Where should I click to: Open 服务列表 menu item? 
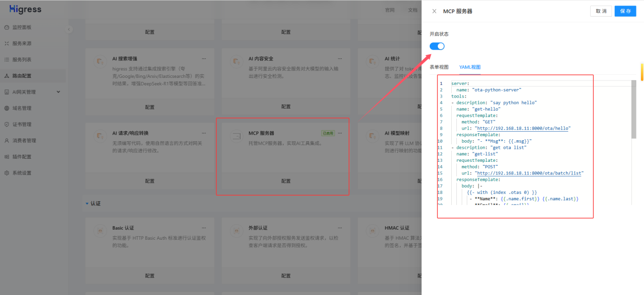pos(22,60)
